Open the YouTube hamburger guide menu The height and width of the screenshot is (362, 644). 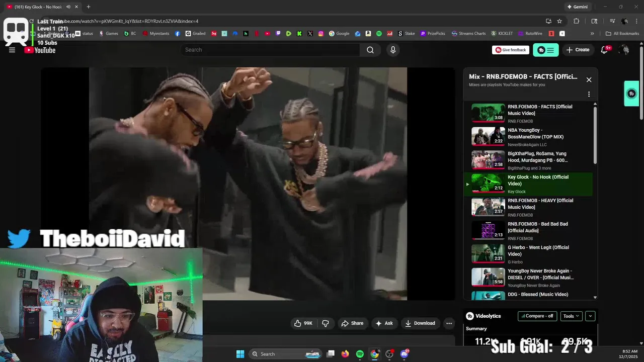[x=12, y=50]
